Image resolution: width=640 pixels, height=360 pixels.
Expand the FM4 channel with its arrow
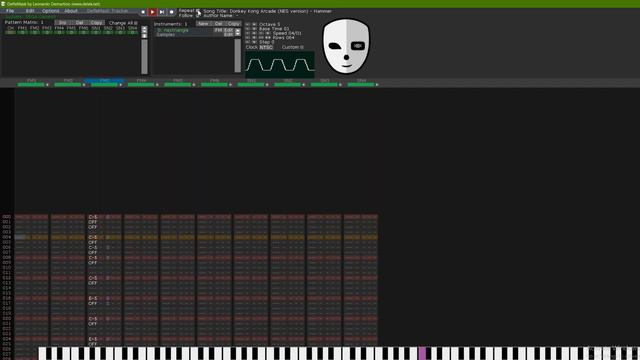pos(158,85)
